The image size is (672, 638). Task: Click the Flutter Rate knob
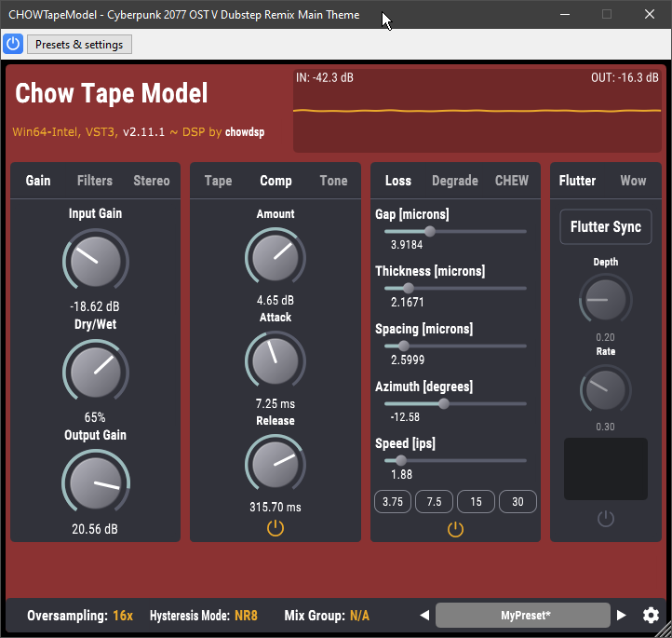pos(606,389)
